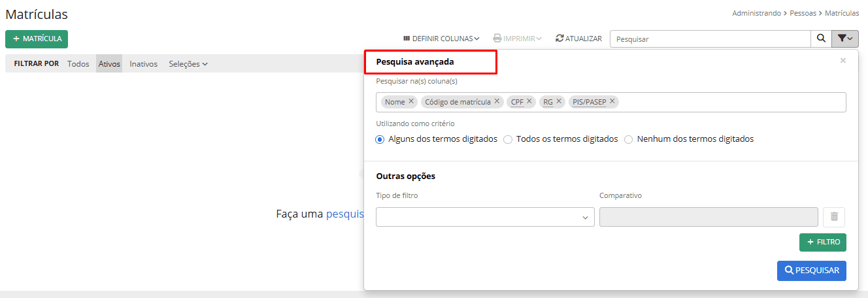Add a new filter with + Filtro
The image size is (868, 298).
coord(823,242)
